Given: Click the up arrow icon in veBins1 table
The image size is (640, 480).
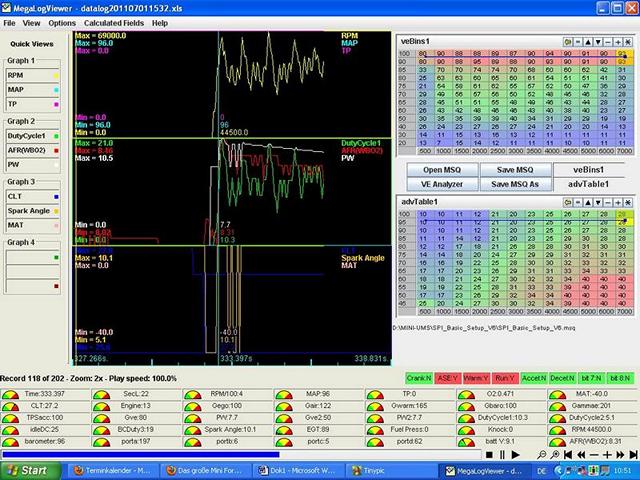Looking at the screenshot, I should [x=588, y=42].
